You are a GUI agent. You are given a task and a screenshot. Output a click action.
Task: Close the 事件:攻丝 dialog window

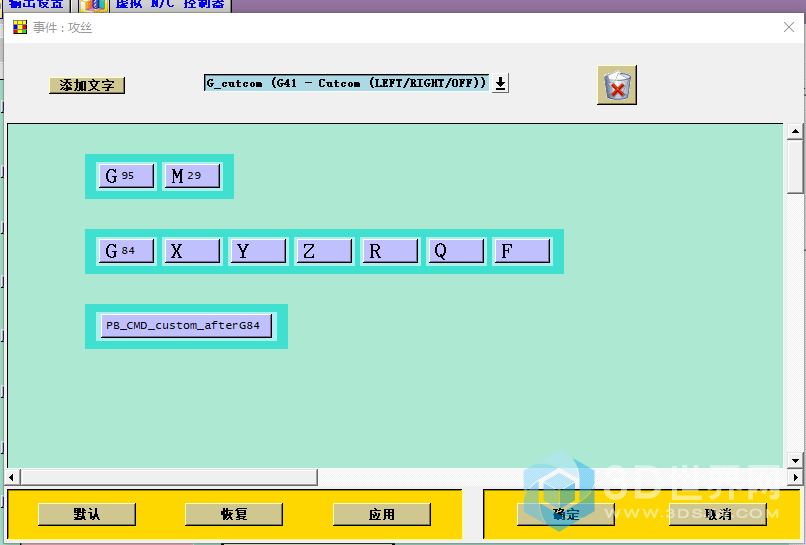pos(789,27)
